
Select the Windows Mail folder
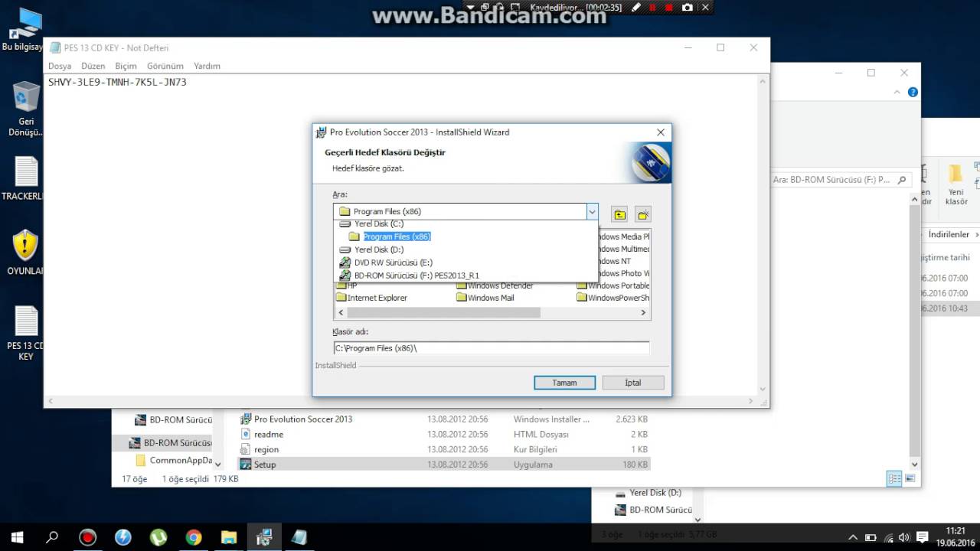485,298
